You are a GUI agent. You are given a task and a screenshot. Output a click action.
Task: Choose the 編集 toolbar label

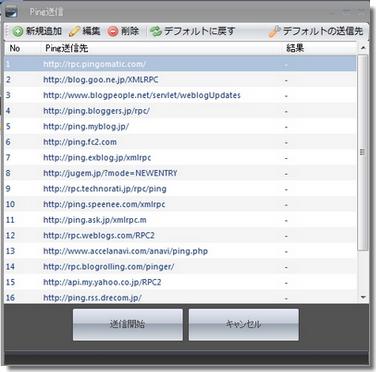tap(91, 31)
